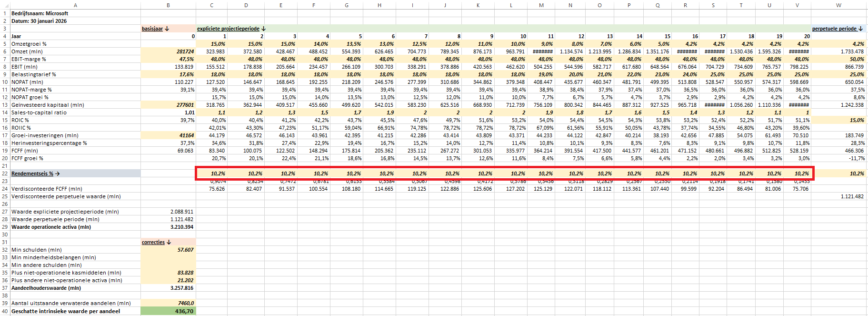Image resolution: width=868 pixels, height=316 pixels.
Task: Select the 'Belastingtarief %' row label
Action: (x=34, y=74)
